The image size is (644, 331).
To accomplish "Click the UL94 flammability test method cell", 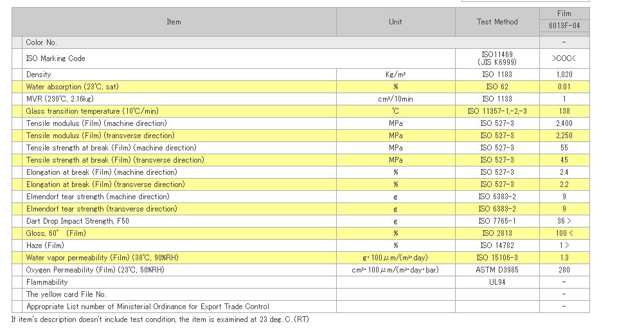I will [x=497, y=282].
